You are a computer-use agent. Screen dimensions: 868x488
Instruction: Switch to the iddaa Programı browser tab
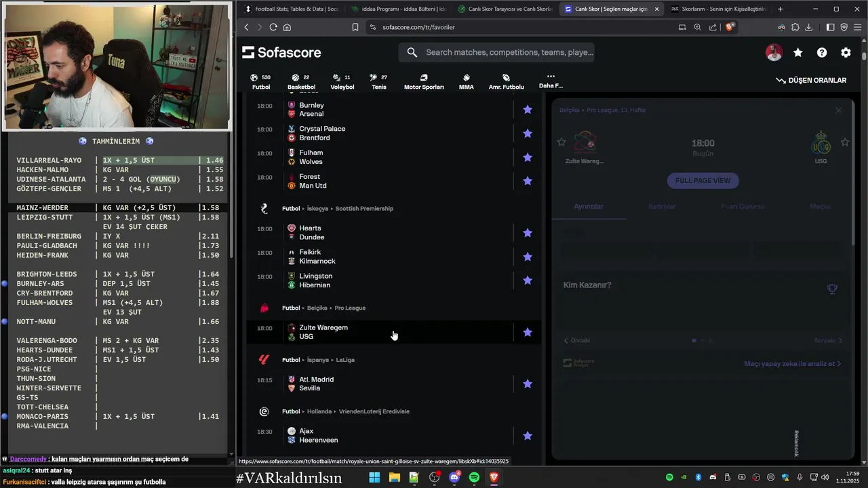click(398, 9)
